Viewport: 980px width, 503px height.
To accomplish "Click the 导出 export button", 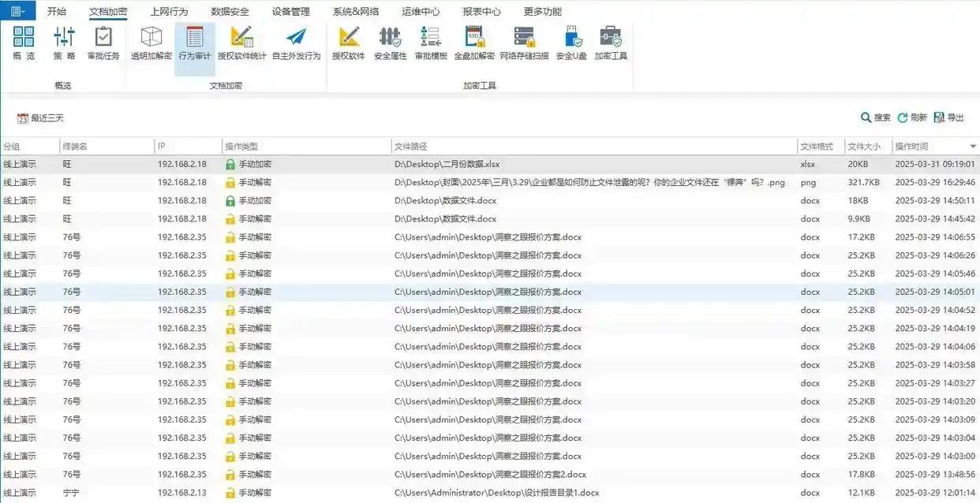I will point(948,117).
